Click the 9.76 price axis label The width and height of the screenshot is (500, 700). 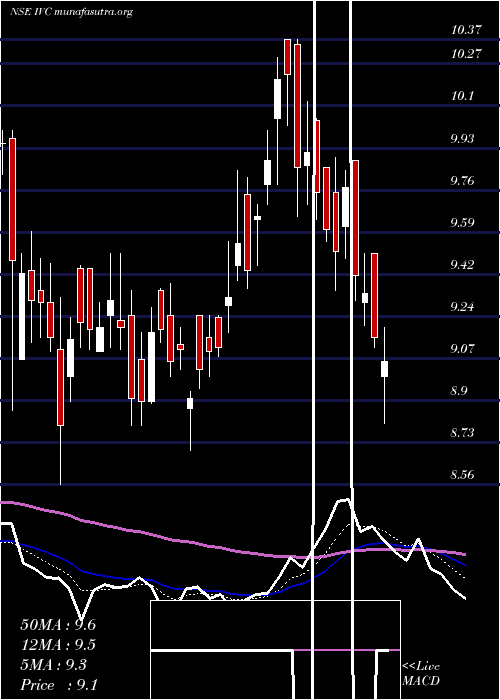pyautogui.click(x=462, y=180)
